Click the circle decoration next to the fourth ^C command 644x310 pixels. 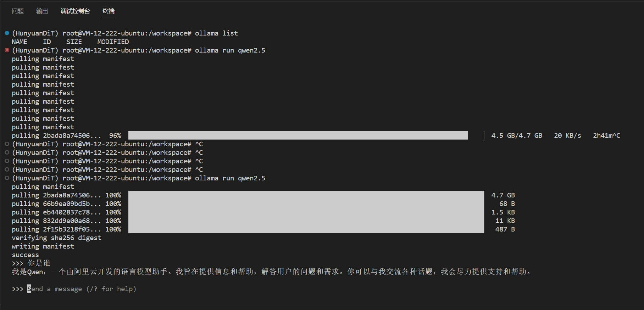(6, 169)
